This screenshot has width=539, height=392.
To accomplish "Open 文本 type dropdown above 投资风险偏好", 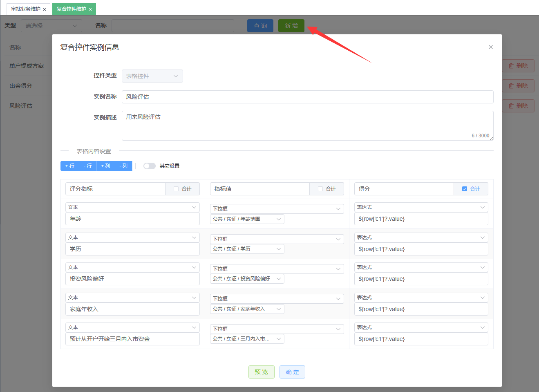I will coord(132,267).
